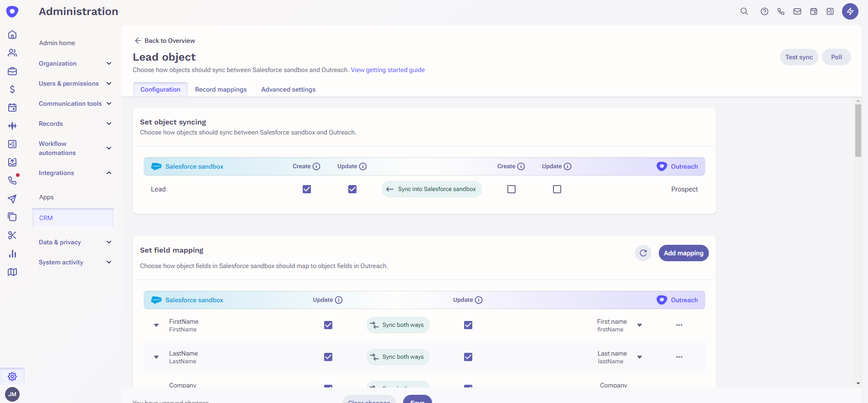The height and width of the screenshot is (403, 868).
Task: Click FirstName Sync both ways button
Action: click(398, 325)
